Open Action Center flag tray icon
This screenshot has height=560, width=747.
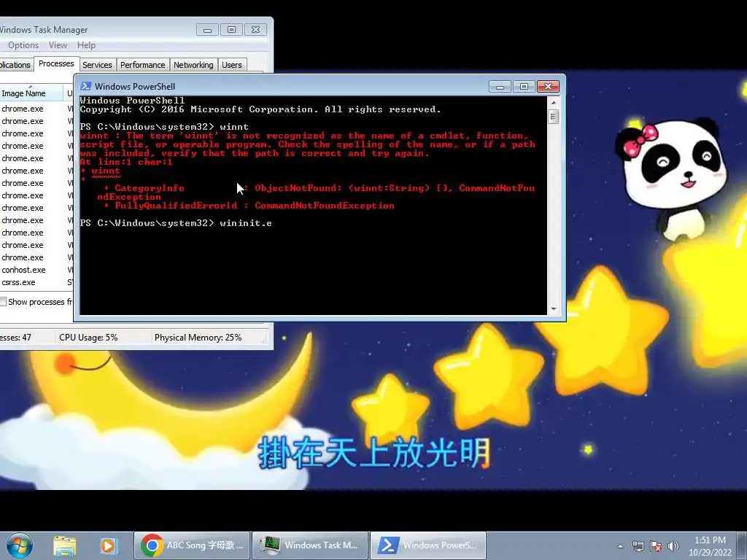point(656,546)
